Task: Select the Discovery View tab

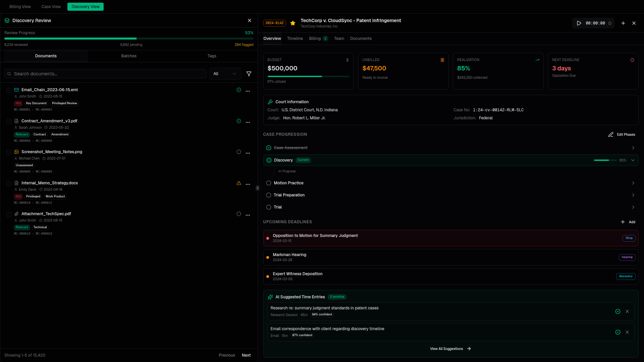Action: point(86,7)
